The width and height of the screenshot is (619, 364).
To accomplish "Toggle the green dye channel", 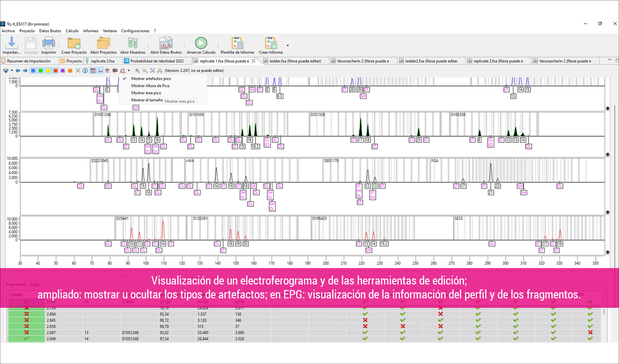I will [40, 71].
